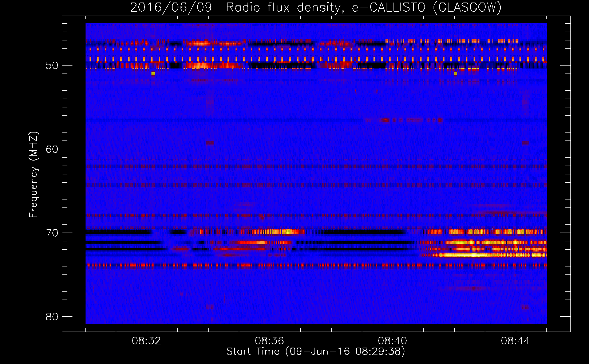Click the yellow-green marker near 08:42 at 51 MHz
Viewport: 589px width, 364px height.
(455, 74)
